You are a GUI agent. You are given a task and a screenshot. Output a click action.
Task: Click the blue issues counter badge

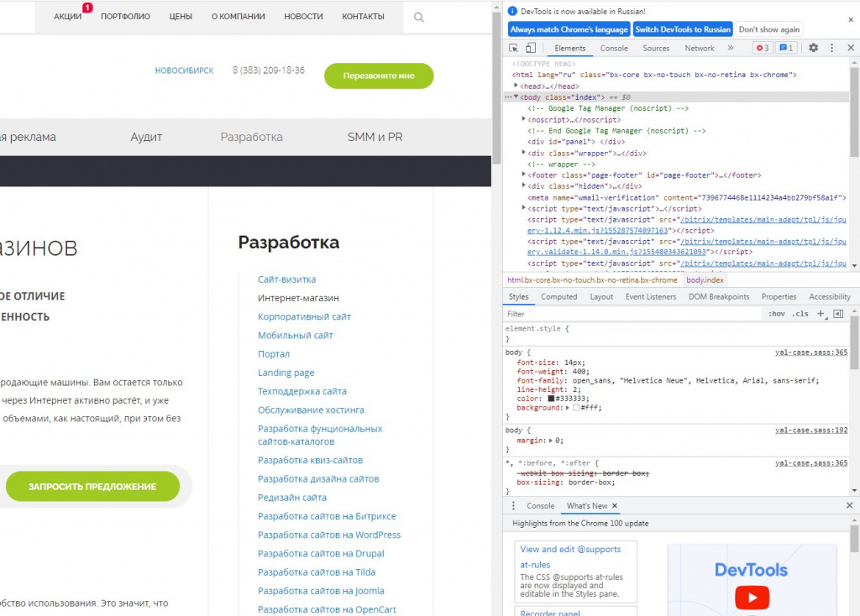786,48
